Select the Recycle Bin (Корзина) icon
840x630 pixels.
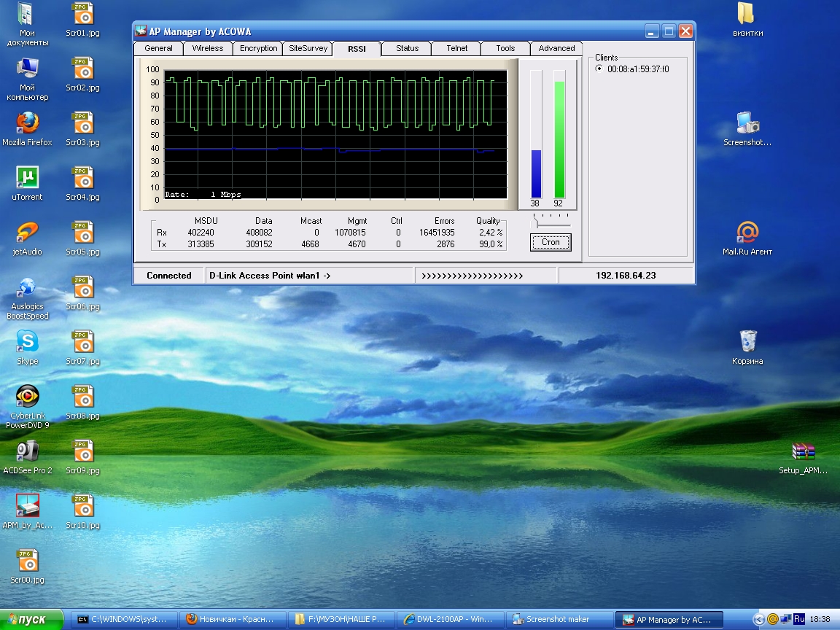(x=747, y=341)
